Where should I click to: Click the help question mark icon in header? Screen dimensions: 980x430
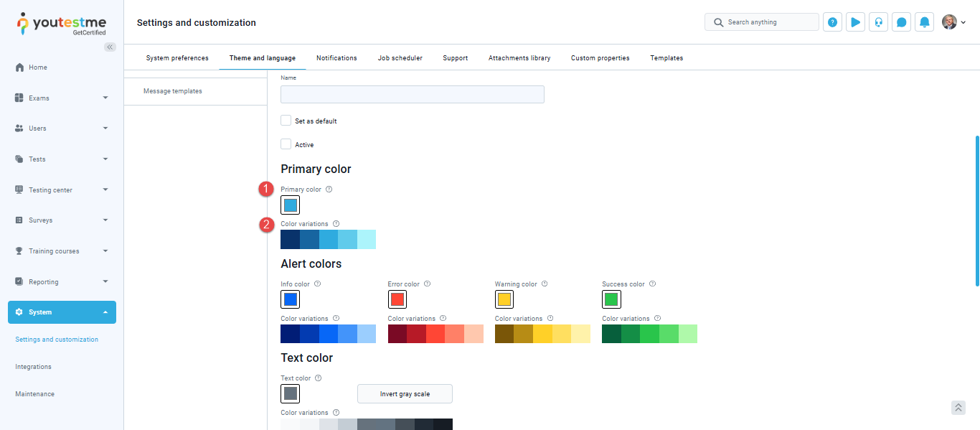(x=832, y=22)
